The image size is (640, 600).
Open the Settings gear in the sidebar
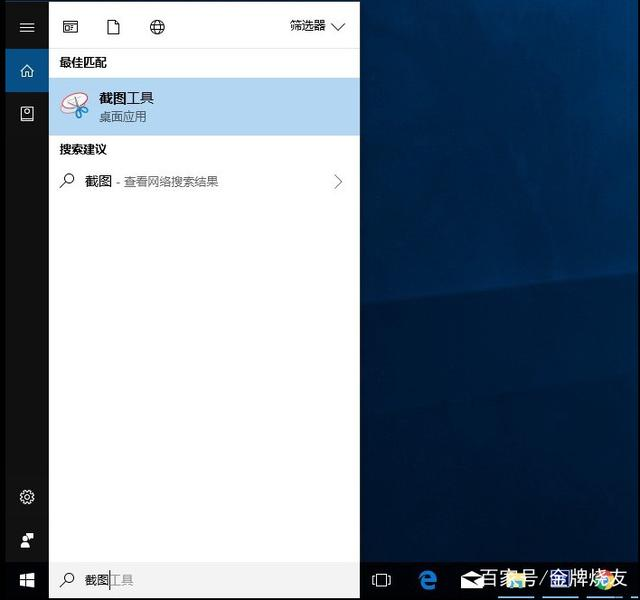27,497
